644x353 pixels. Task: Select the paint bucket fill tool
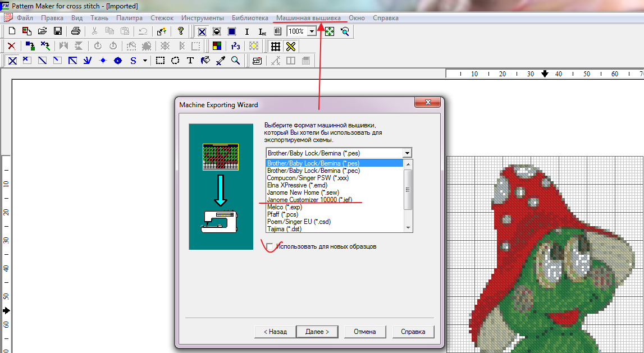[205, 61]
